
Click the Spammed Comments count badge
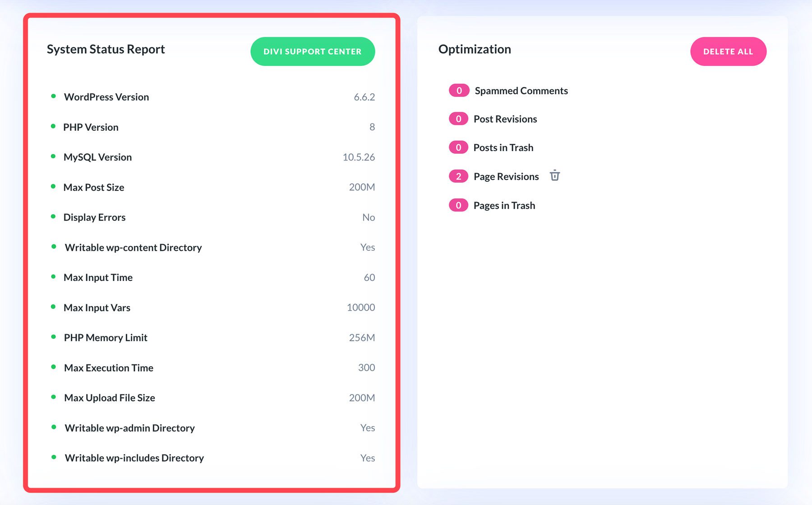pos(459,91)
